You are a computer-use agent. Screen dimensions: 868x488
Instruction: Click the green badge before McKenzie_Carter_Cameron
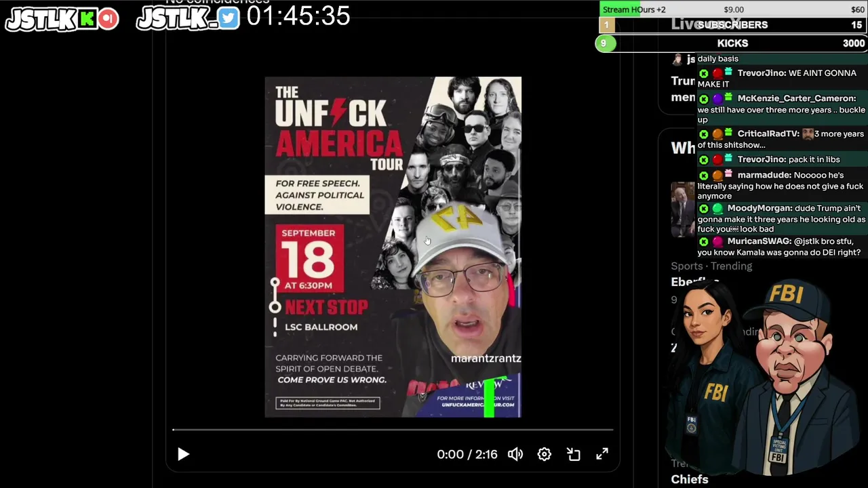(704, 98)
